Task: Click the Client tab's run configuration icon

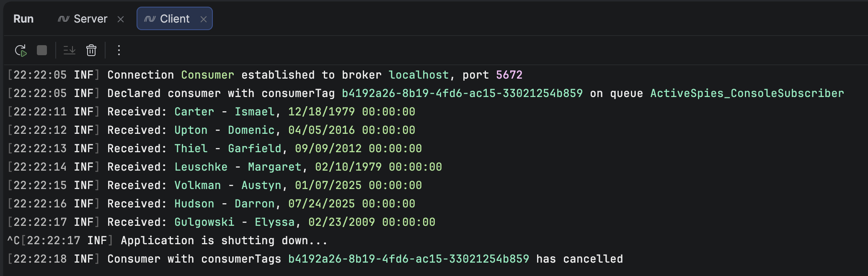Action: [150, 19]
